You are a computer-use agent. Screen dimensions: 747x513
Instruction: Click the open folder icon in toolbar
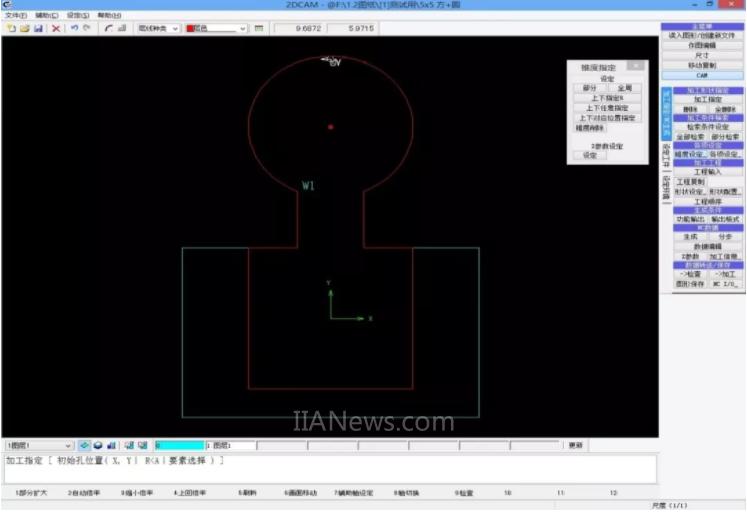[24, 28]
